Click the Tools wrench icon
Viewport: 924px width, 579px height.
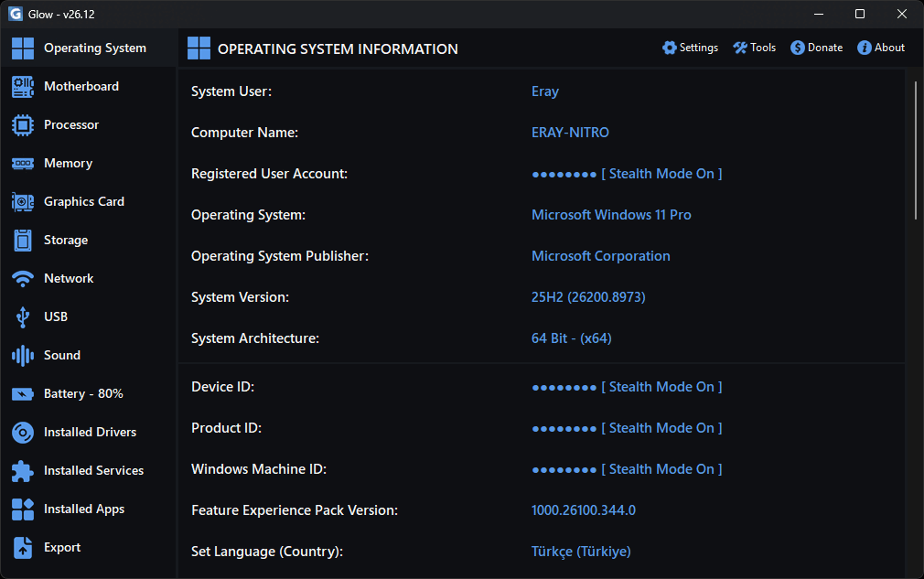click(740, 48)
